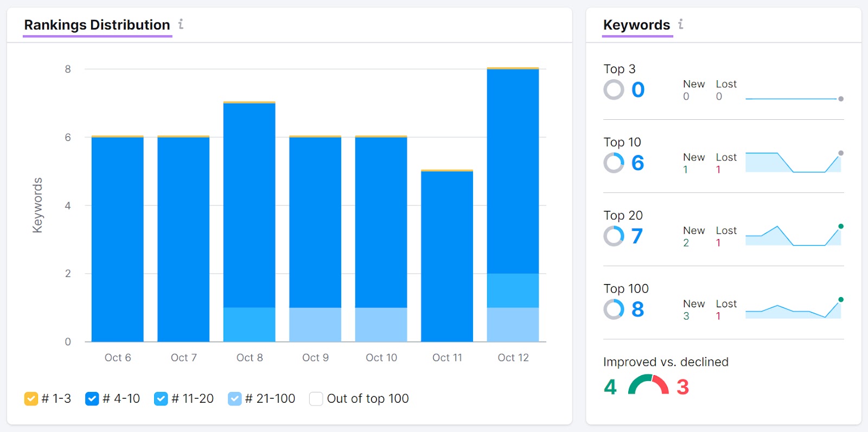Click the Top 3 trend sparkline
This screenshot has height=432, width=868.
[x=794, y=98]
